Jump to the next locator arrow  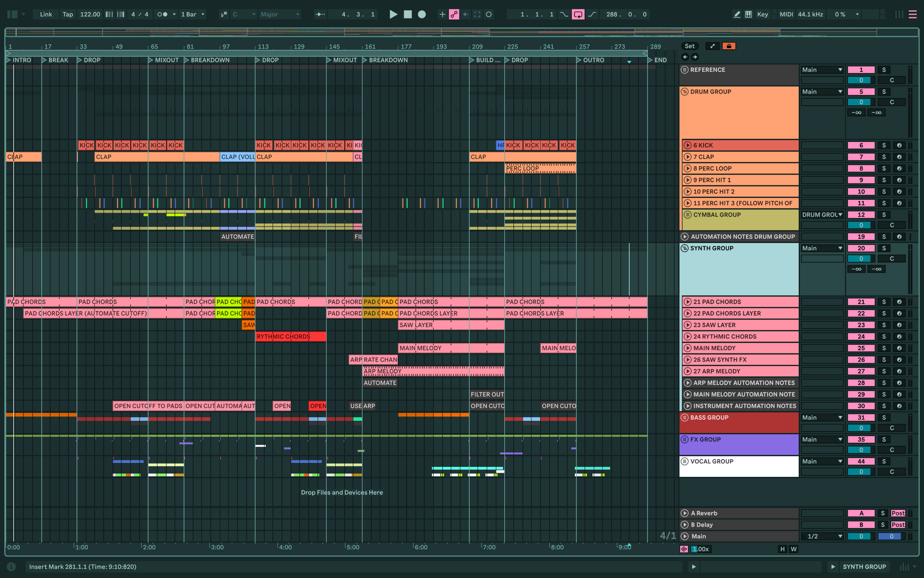click(695, 57)
